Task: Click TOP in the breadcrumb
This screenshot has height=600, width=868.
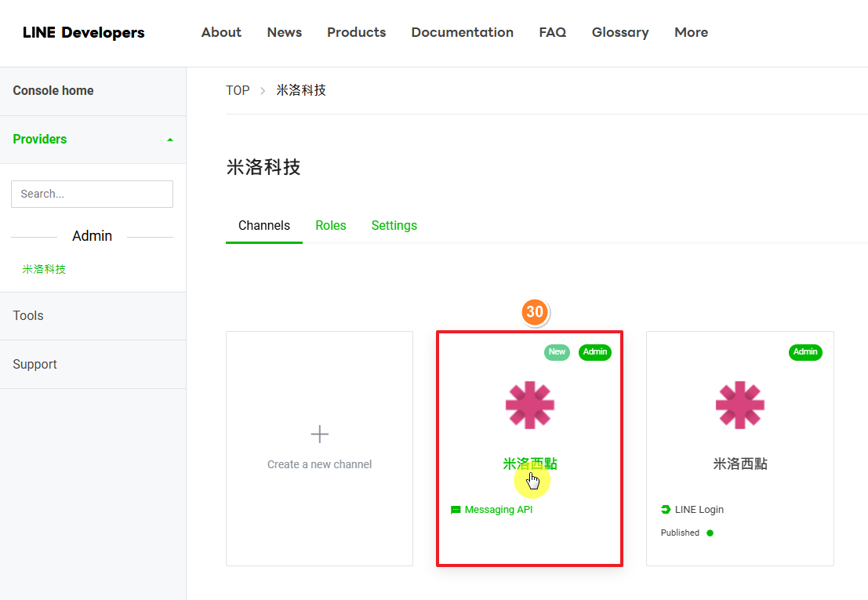Action: pyautogui.click(x=238, y=90)
